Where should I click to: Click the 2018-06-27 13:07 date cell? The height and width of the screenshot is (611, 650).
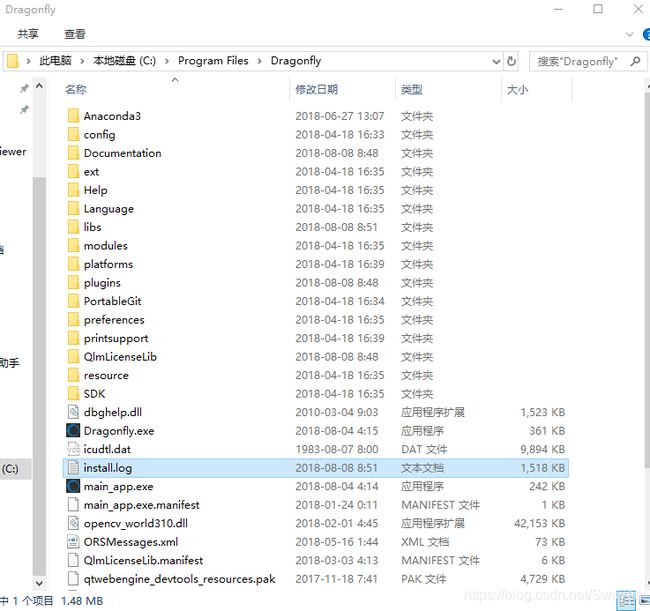(340, 116)
